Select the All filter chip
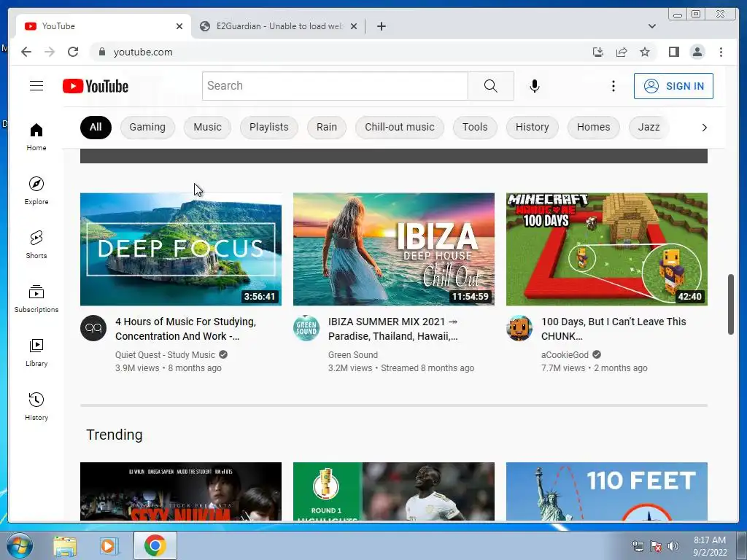 click(96, 127)
